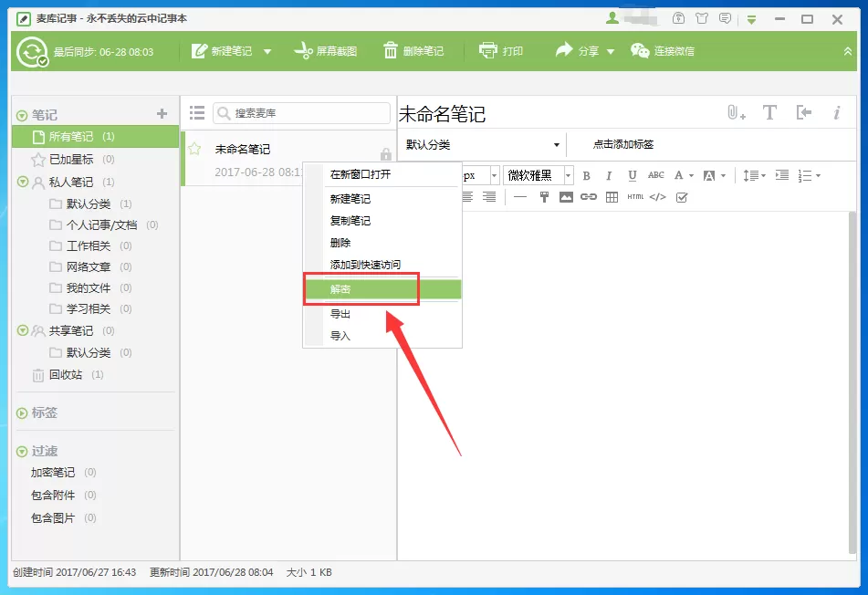Add a new notebook with plus icon
Screen dimensions: 868x595
pos(162,113)
